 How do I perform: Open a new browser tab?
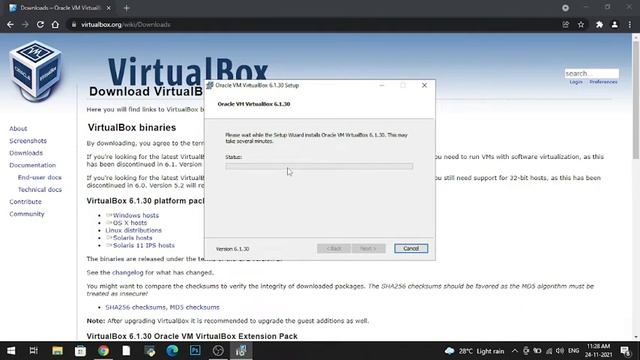(127, 8)
